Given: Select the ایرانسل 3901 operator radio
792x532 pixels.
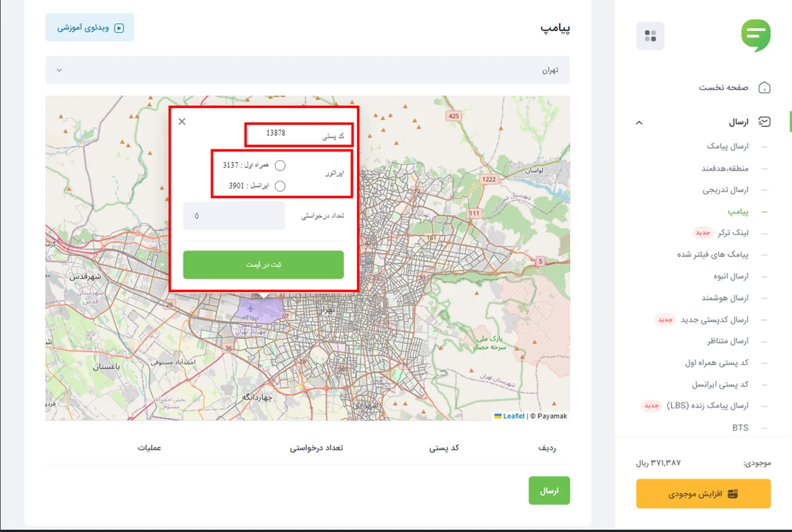Looking at the screenshot, I should tap(280, 186).
